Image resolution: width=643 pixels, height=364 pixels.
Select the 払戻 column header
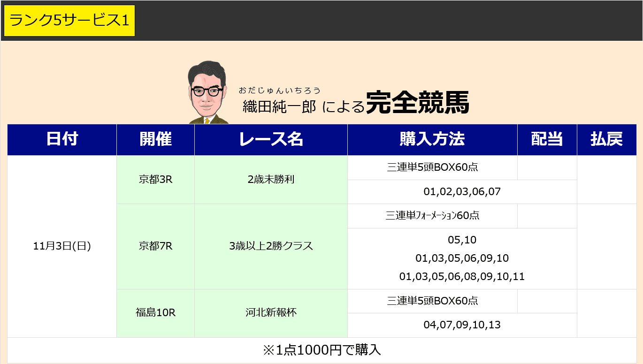click(606, 139)
